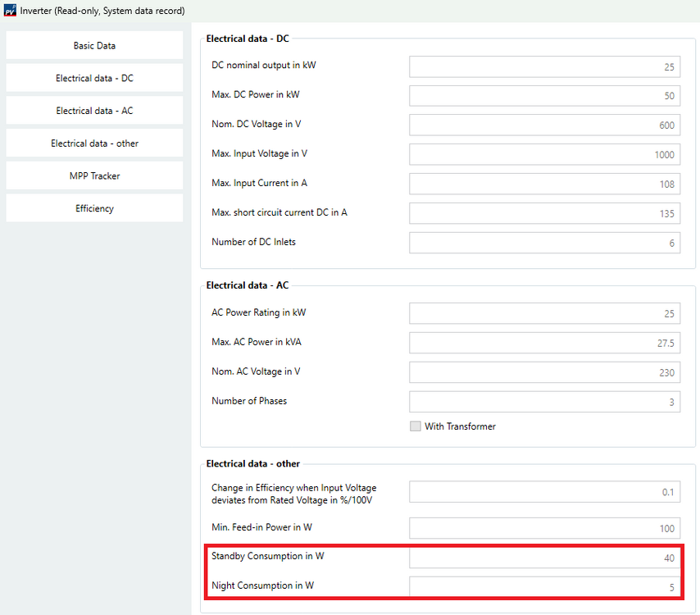This screenshot has height=615, width=700.
Task: Select Max. short circuit current DC field
Action: 544,213
